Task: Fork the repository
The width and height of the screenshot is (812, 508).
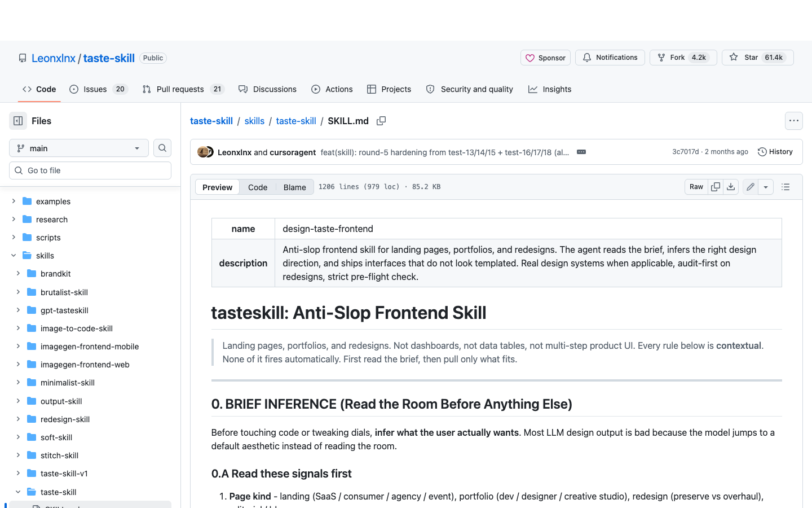Action: 683,58
